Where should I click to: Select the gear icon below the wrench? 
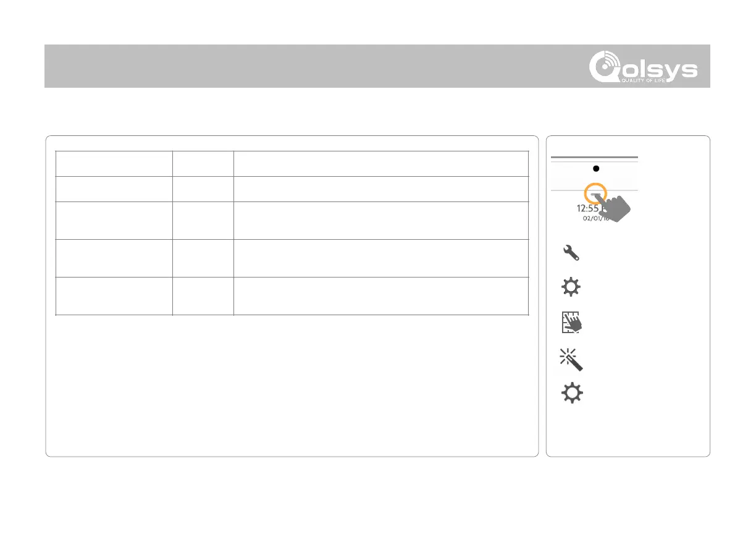571,288
